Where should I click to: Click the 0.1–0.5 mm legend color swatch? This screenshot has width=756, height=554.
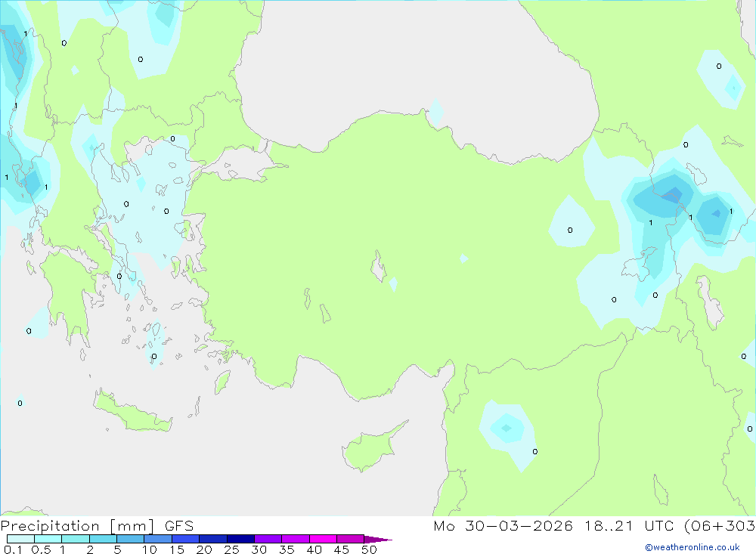pyautogui.click(x=20, y=539)
